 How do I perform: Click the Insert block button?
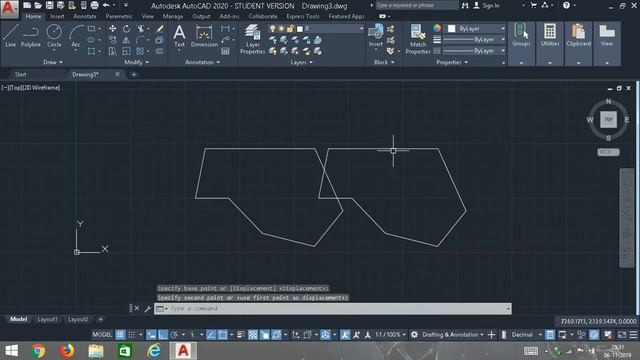[376, 36]
